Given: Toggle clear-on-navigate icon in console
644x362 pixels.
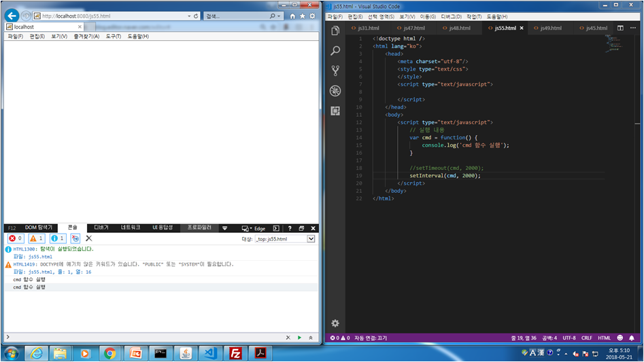Looking at the screenshot, I should tap(75, 238).
